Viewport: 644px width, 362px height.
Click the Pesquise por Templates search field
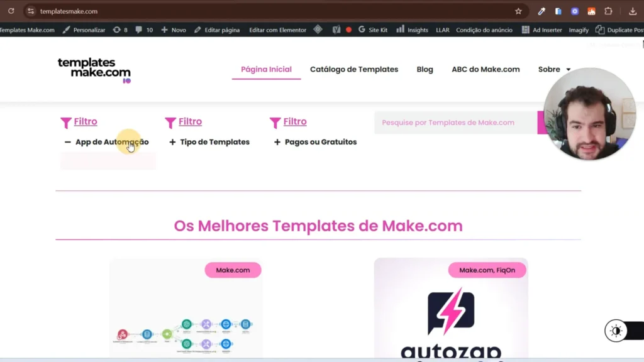[455, 123]
